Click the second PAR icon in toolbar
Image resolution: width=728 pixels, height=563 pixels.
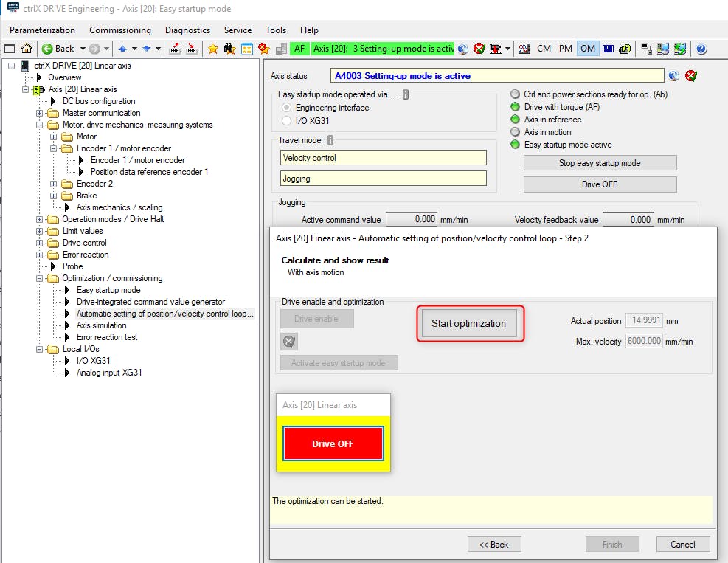coord(191,48)
